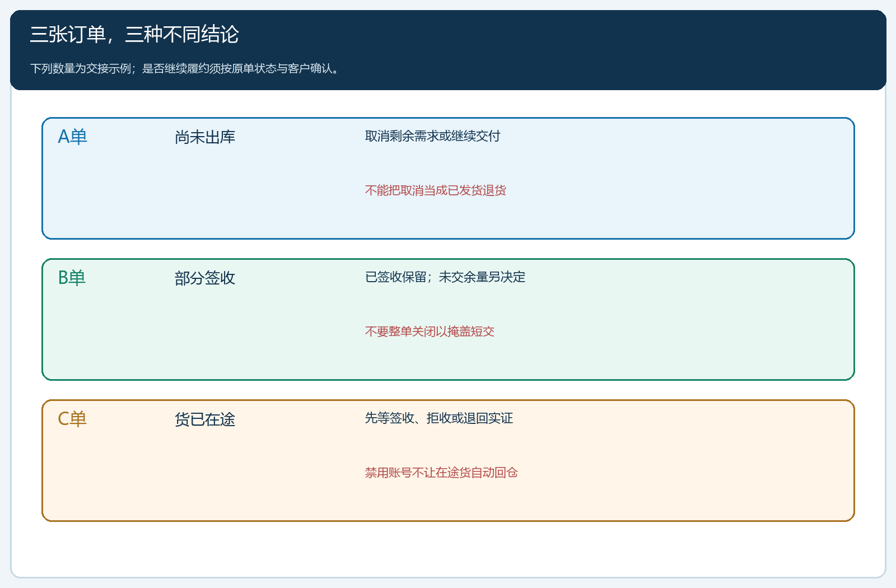
Task: Click the B单 label
Action: point(72,278)
